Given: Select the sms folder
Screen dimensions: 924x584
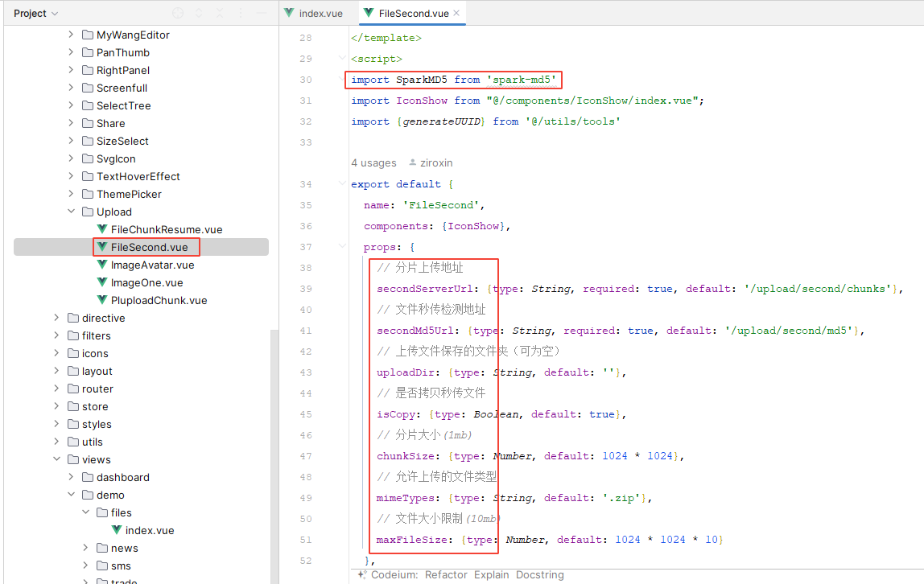Looking at the screenshot, I should pos(121,565).
